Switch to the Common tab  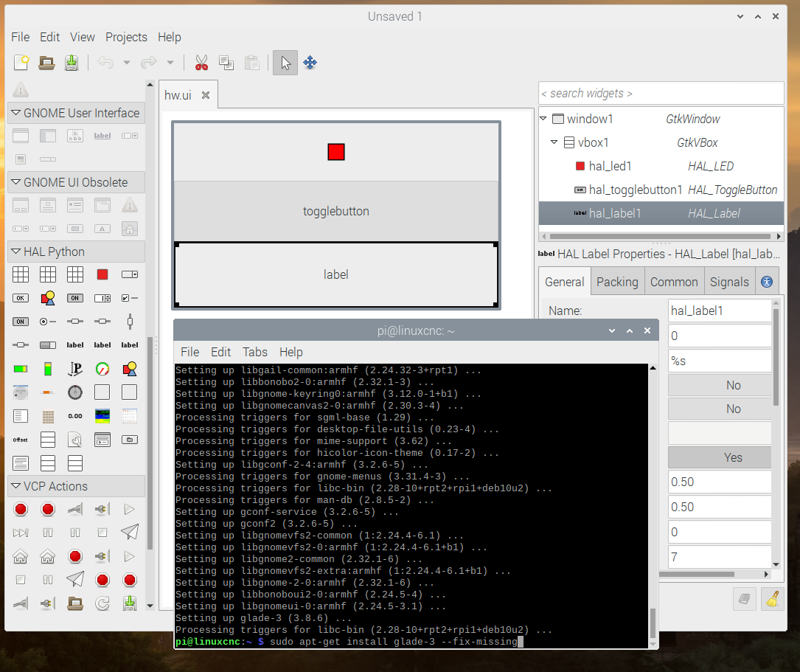pyautogui.click(x=674, y=283)
